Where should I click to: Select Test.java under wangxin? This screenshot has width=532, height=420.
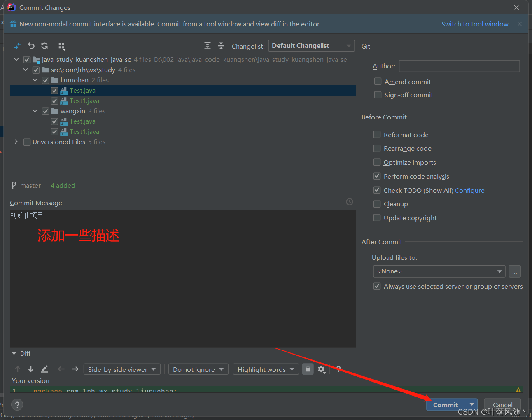[82, 121]
